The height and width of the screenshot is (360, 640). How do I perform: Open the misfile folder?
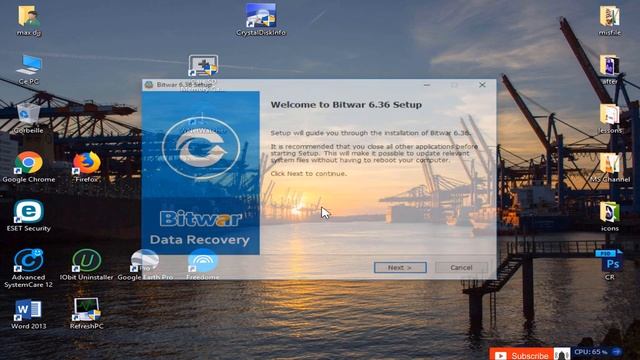click(610, 20)
